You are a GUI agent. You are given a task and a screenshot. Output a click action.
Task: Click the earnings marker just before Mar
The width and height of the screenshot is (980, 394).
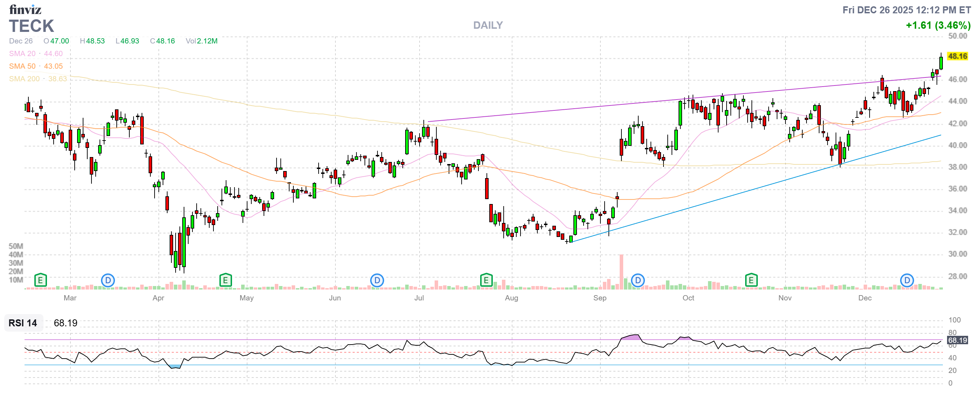tap(40, 281)
